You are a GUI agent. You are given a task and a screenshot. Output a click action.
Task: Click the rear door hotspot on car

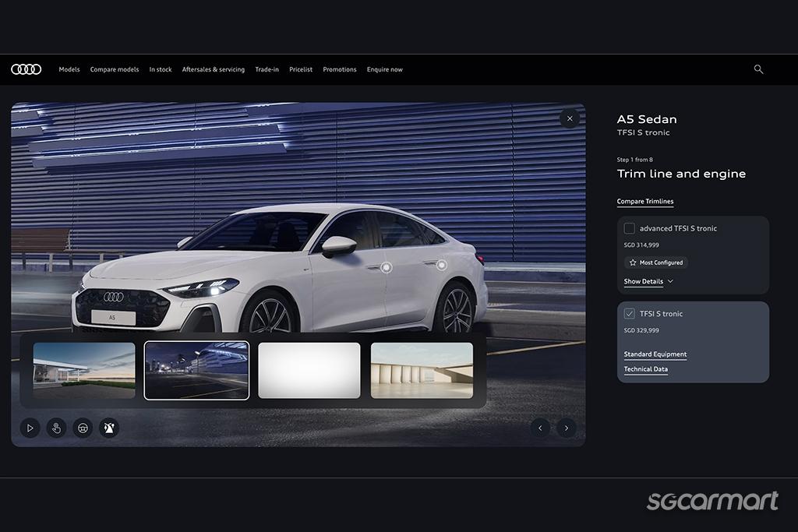441,266
